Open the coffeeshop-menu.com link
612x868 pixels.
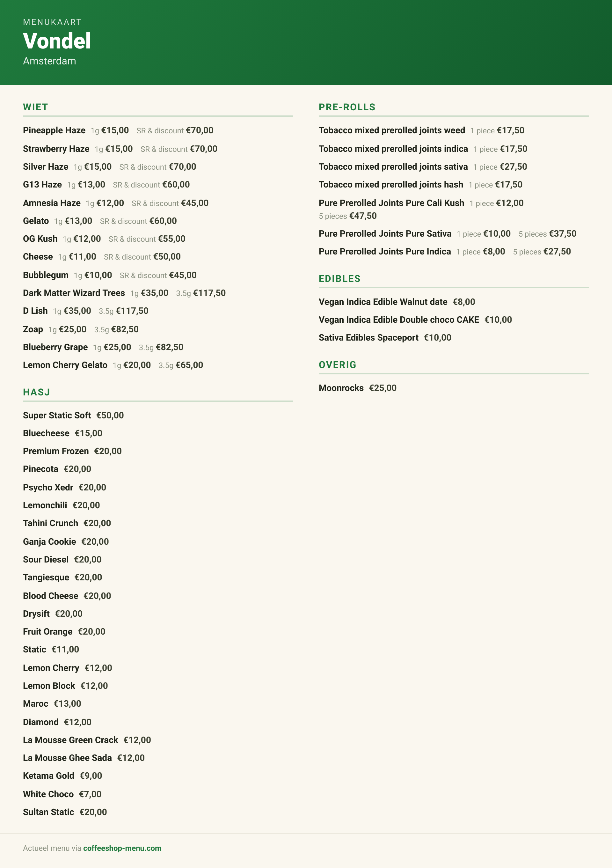tap(122, 848)
